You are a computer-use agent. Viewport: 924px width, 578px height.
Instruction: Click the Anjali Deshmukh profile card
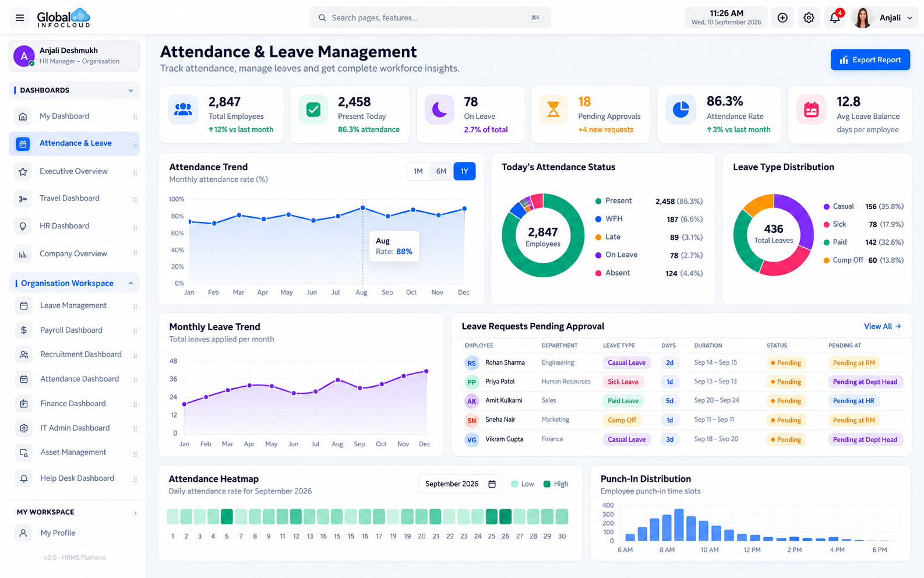click(x=74, y=56)
